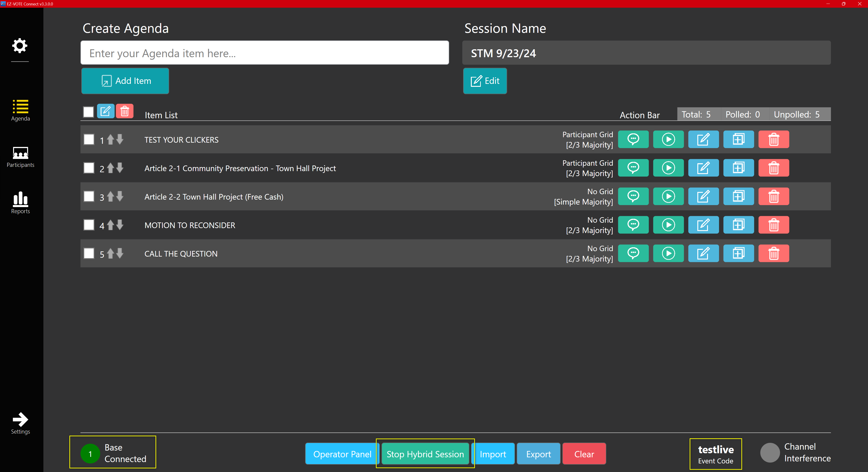This screenshot has width=868, height=472.
Task: Click the bulk delete trash icon above item list
Action: point(125,111)
